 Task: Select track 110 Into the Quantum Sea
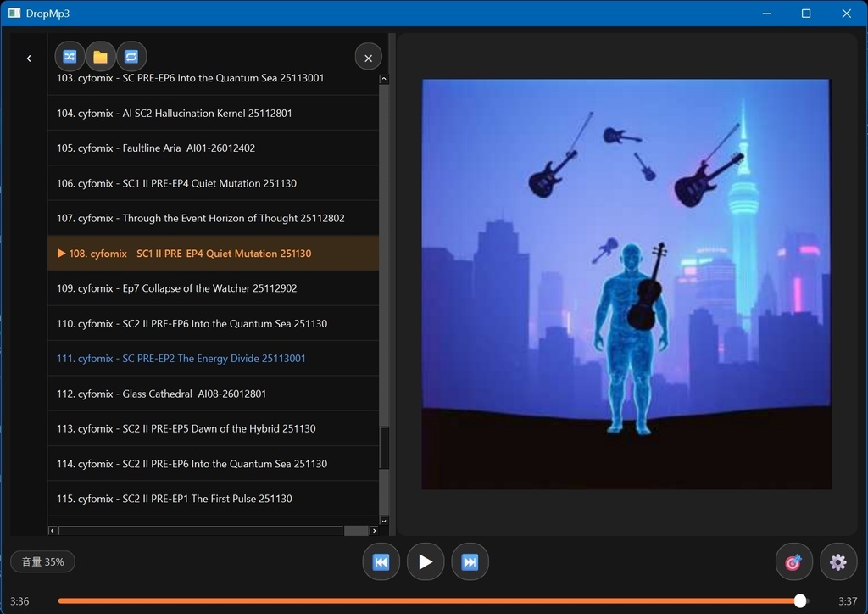(x=213, y=323)
